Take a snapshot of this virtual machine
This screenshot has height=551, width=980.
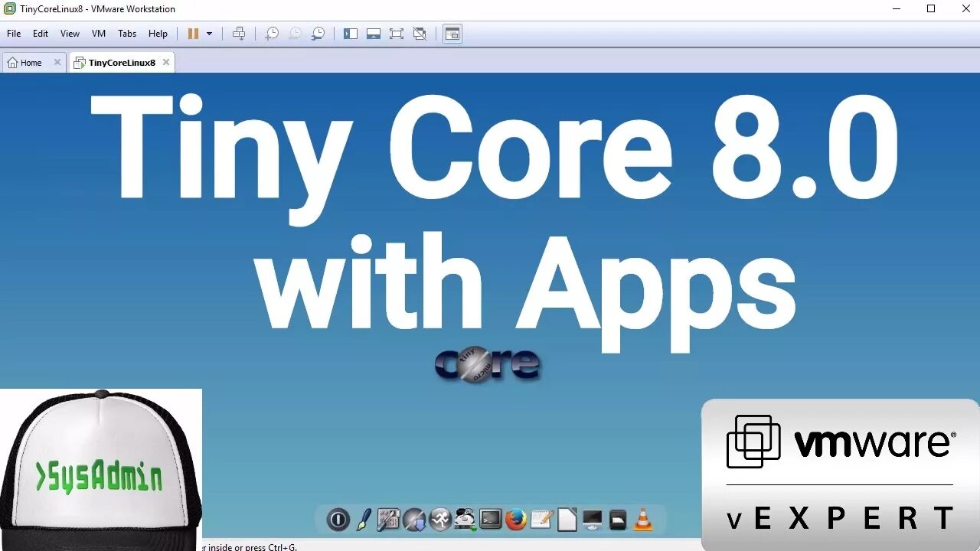[272, 34]
